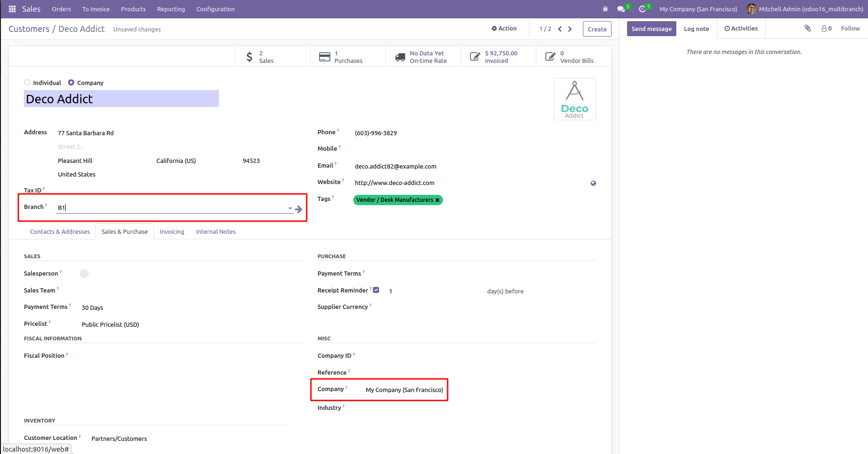Open the On-time Rate truck stat button
Image resolution: width=868 pixels, height=454 pixels.
pos(423,57)
